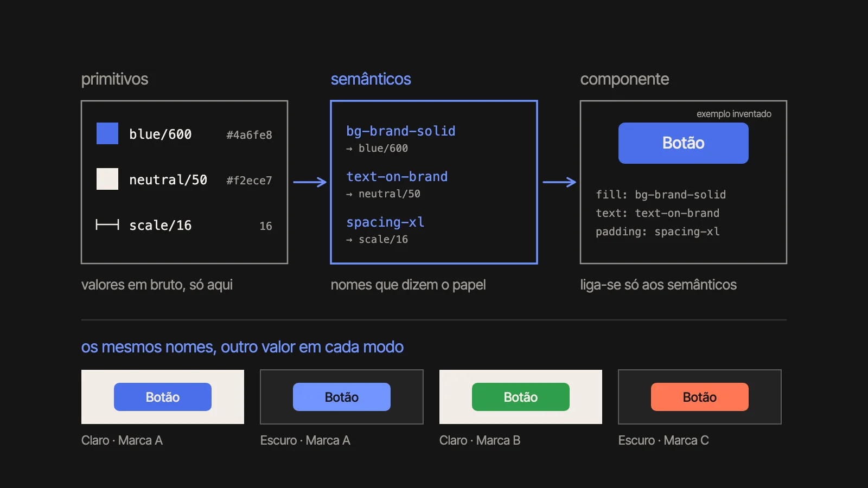Click the componente heading
The image size is (868, 488).
point(624,79)
